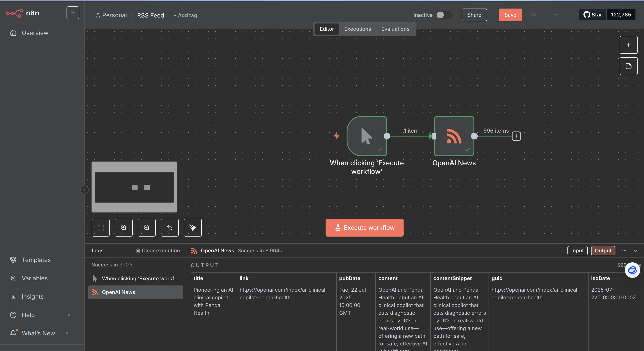Add a sticky note to canvas

click(x=628, y=66)
